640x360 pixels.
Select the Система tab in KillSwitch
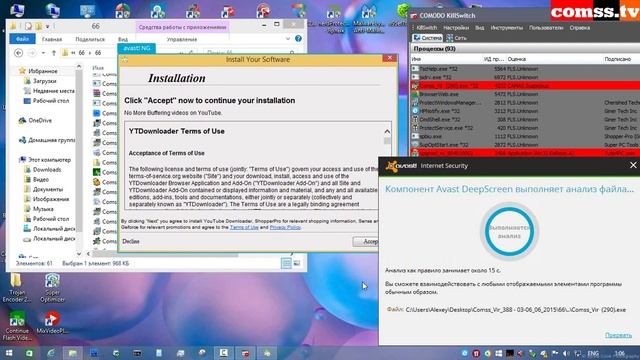[x=427, y=38]
